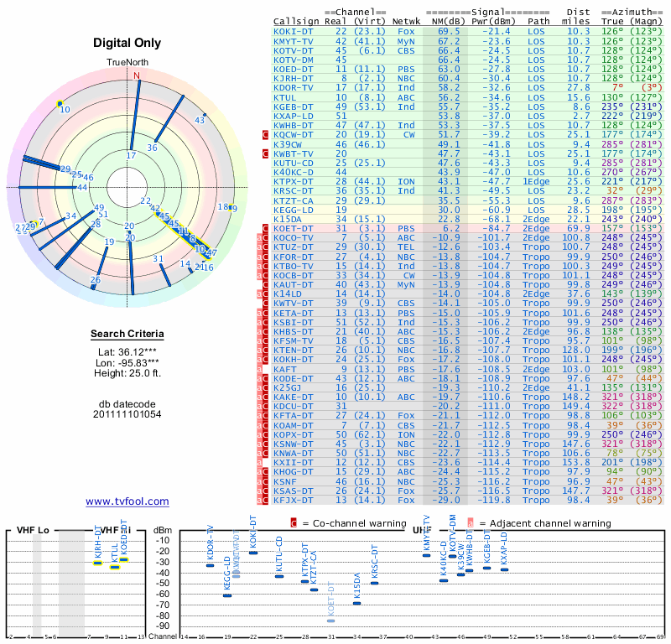The height and width of the screenshot is (644, 671).
Task: Click the pink 'a' icon in the legend
Action: (471, 523)
